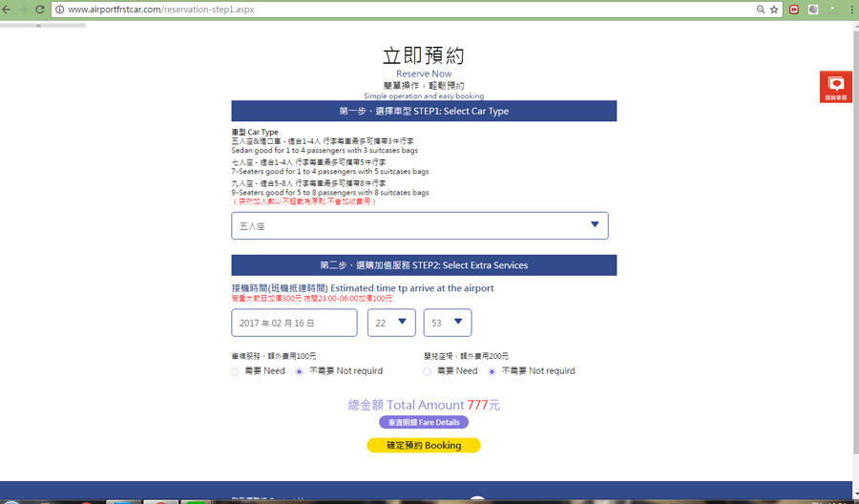Select Need for the 100元 extra service
This screenshot has height=504, width=859.
point(235,371)
